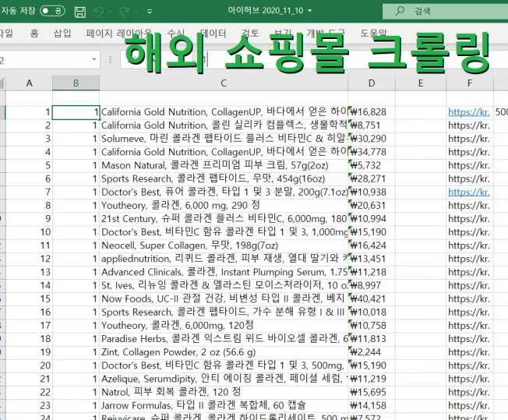Select the price cell ₩10,994
Image resolution: width=508 pixels, height=420 pixels.
372,219
